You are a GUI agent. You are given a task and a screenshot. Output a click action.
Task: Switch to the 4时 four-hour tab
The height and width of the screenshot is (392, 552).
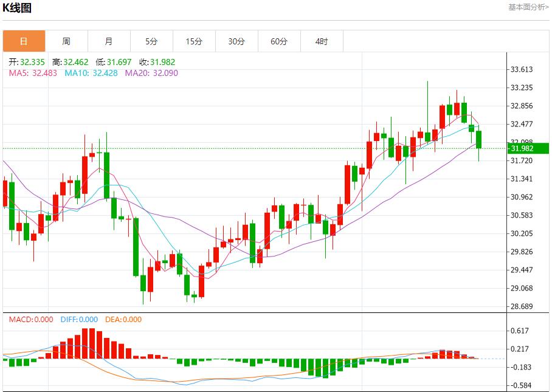322,41
